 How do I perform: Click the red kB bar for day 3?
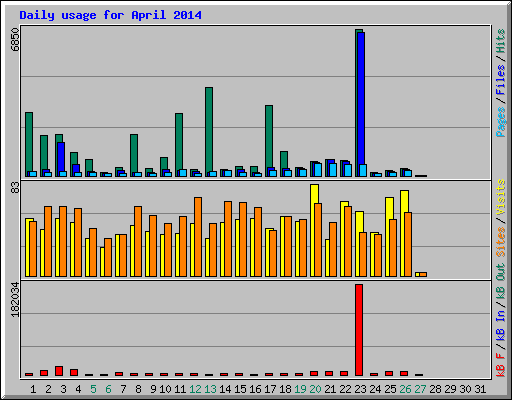59,371
